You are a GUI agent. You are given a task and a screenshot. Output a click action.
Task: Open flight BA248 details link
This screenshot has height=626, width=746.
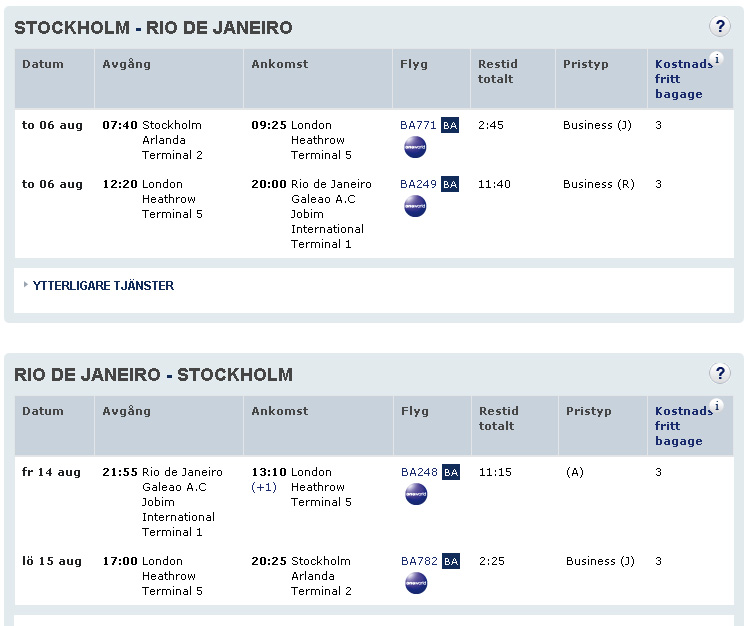click(x=419, y=472)
